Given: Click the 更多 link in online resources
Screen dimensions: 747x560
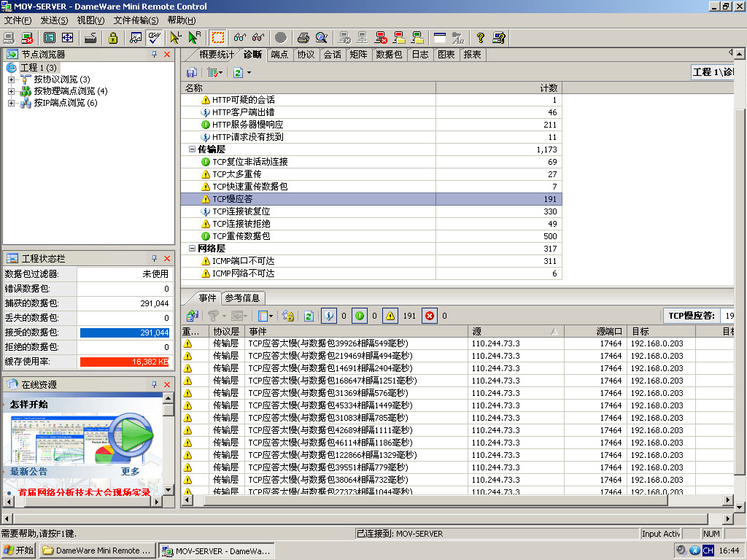Looking at the screenshot, I should [x=130, y=472].
